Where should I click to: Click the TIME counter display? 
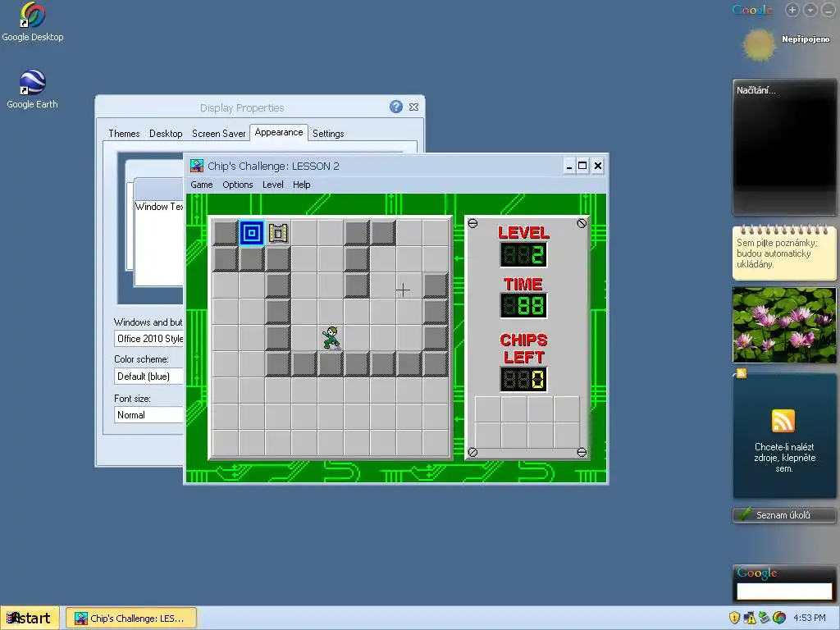pos(523,305)
